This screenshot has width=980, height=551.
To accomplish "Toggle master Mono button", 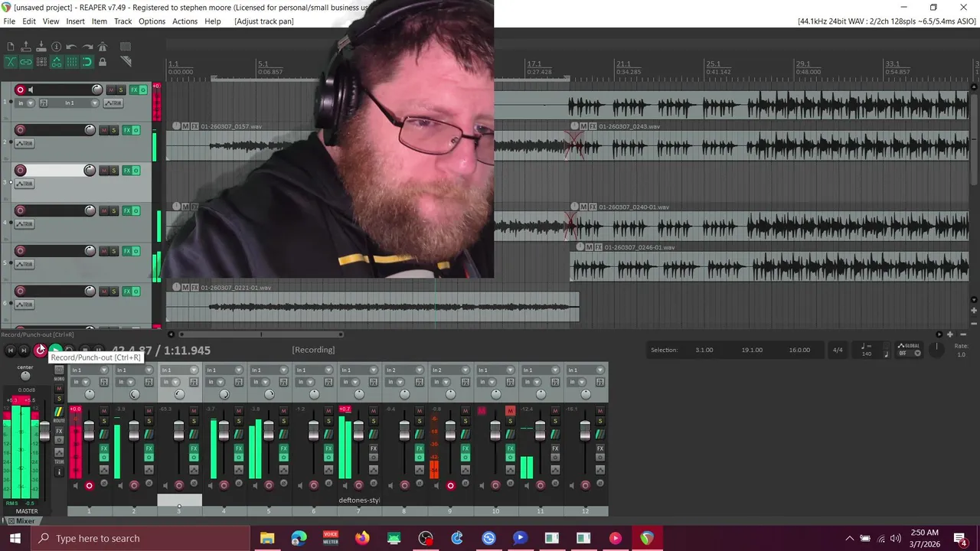I will (x=59, y=370).
